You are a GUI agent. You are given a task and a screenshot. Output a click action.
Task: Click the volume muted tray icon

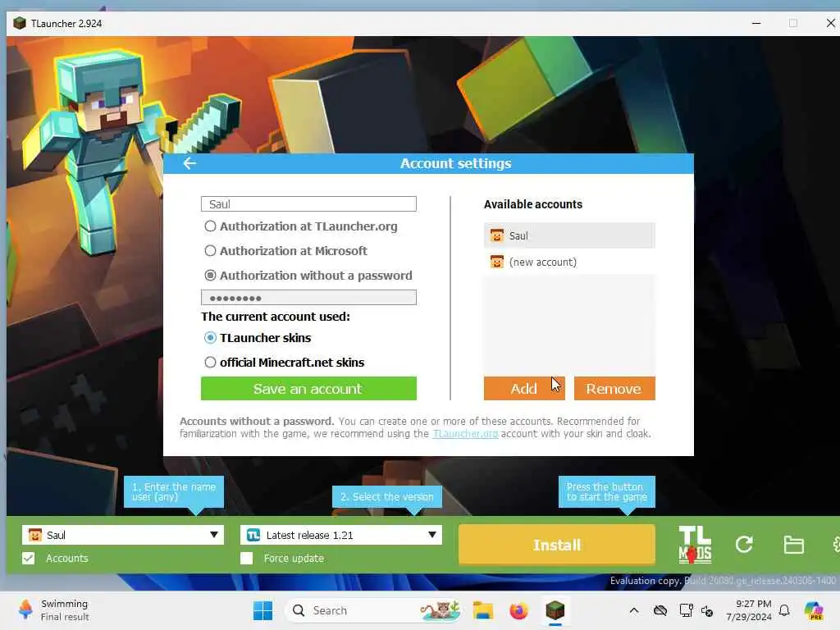coord(707,610)
